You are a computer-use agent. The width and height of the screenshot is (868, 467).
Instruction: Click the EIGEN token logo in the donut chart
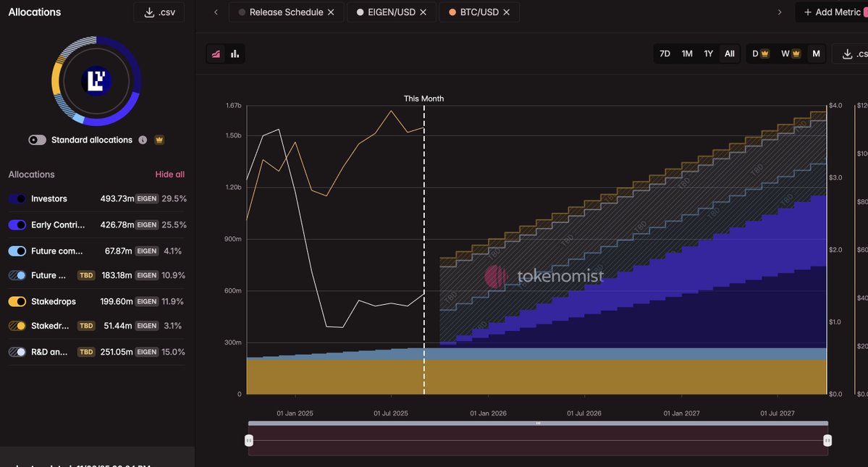(x=96, y=81)
